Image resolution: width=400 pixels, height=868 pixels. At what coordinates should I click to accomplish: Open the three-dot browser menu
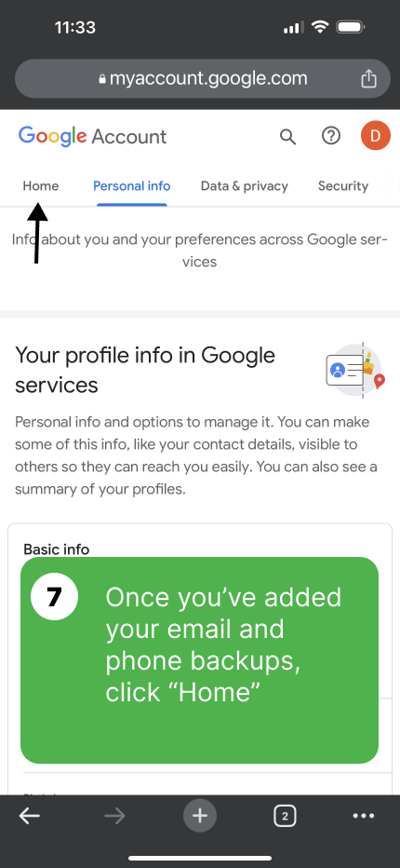364,816
